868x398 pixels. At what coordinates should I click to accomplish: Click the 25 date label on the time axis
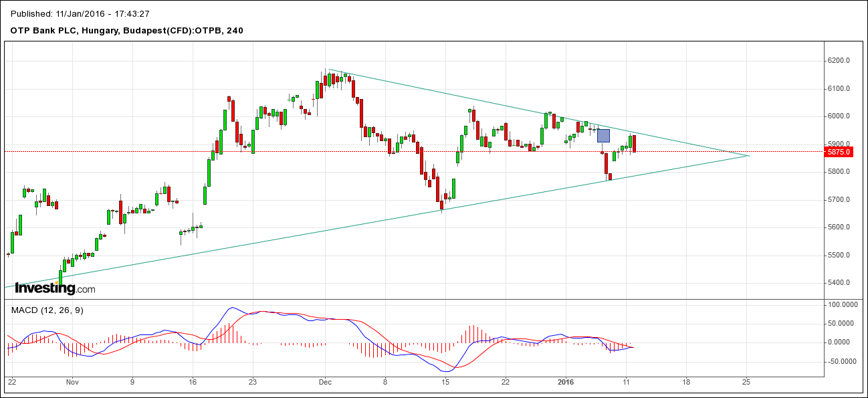pyautogui.click(x=746, y=382)
